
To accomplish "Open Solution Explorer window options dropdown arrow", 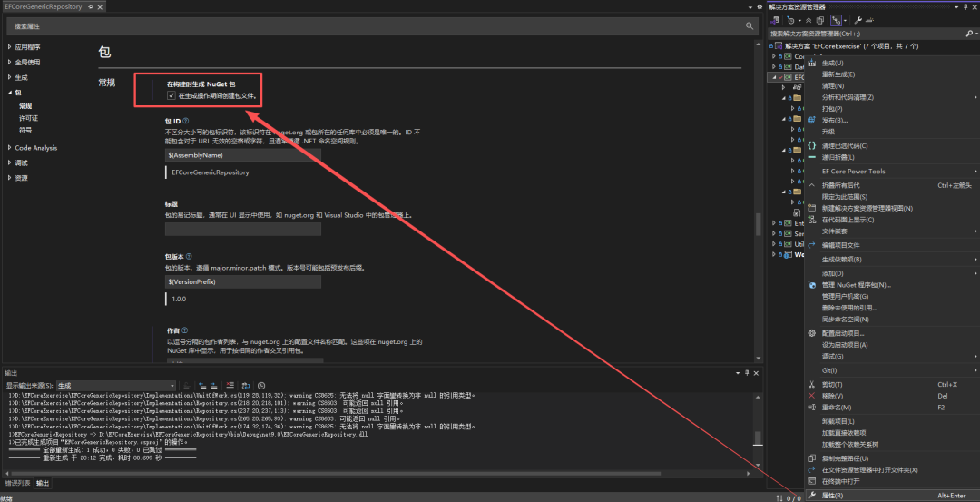I will click(957, 7).
